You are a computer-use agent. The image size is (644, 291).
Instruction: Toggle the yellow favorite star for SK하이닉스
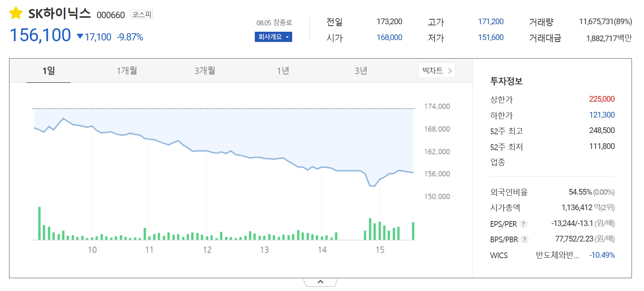16,13
